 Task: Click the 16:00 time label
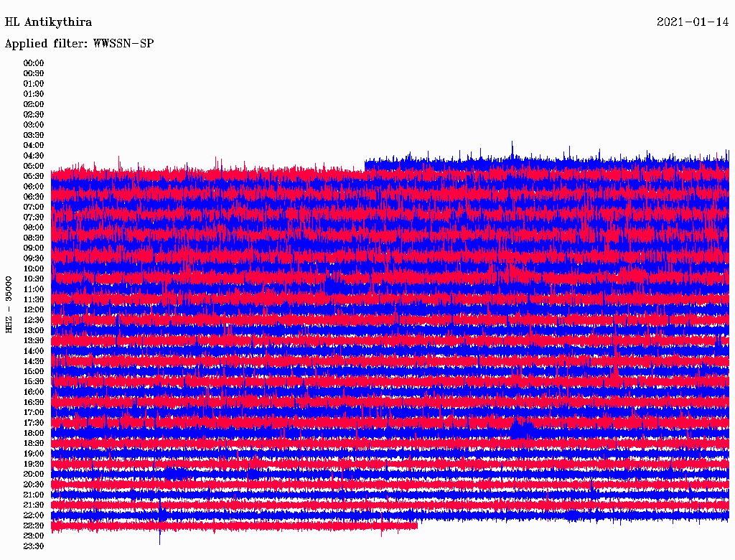click(34, 391)
